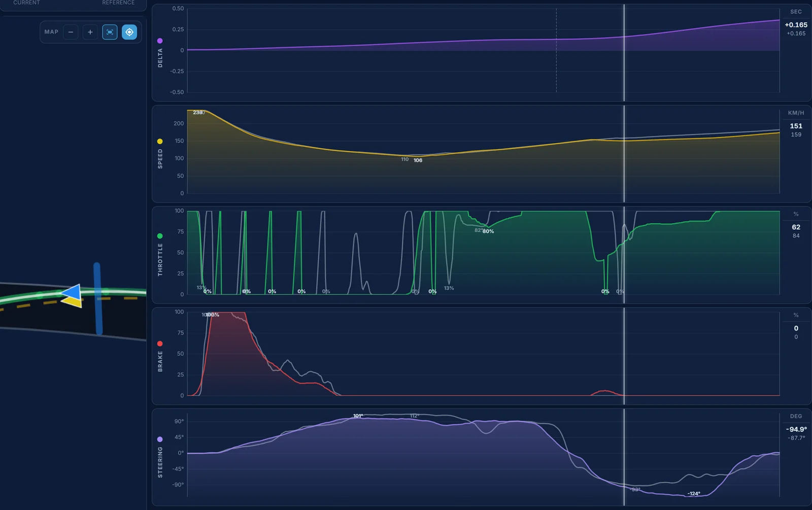
Task: Click the yellow reference car marker
Action: [x=72, y=302]
